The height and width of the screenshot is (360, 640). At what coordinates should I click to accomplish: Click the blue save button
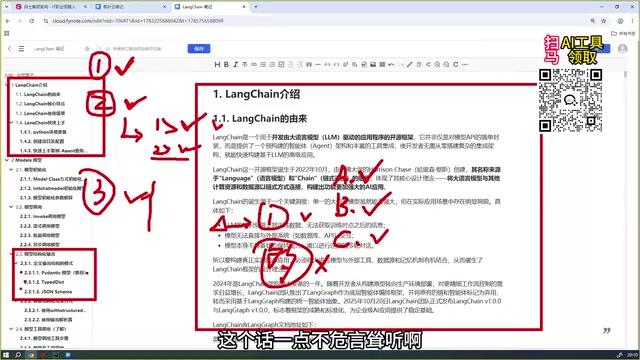[x=199, y=49]
